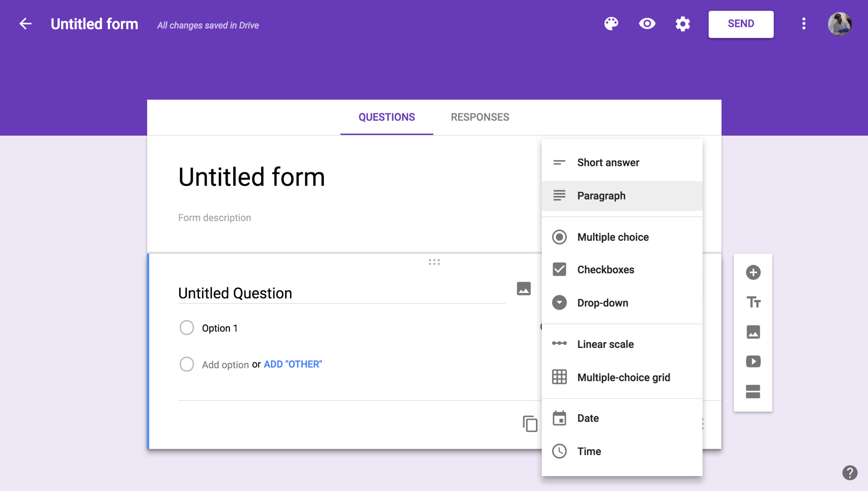Preview form with the eye icon

[x=647, y=24]
